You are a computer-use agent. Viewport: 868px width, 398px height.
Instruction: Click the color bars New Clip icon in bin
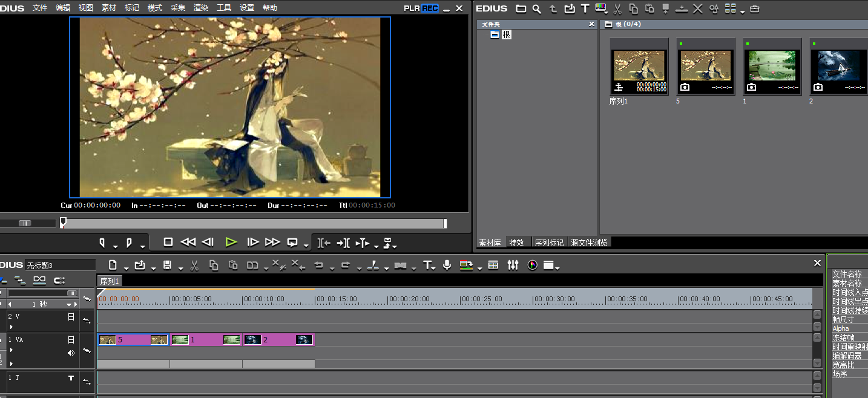pos(600,8)
